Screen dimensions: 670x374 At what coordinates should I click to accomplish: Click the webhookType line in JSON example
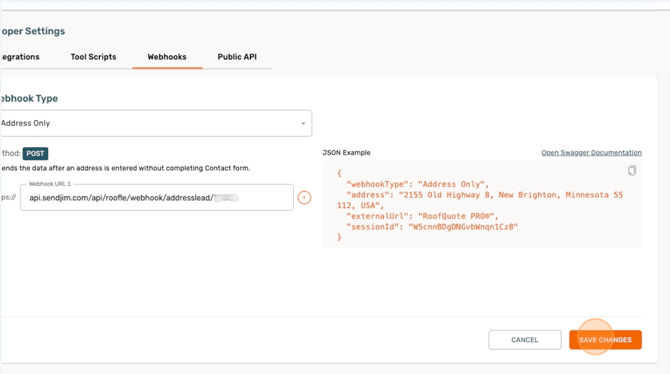pos(417,184)
